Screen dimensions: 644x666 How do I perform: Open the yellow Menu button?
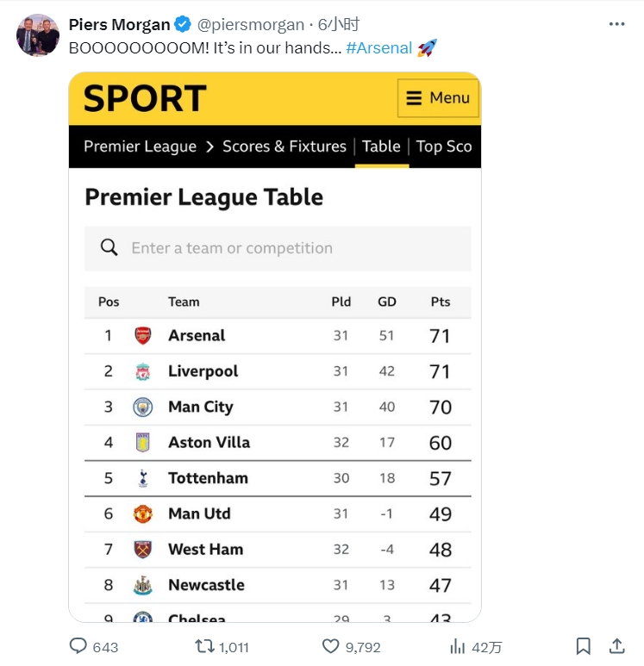[438, 98]
